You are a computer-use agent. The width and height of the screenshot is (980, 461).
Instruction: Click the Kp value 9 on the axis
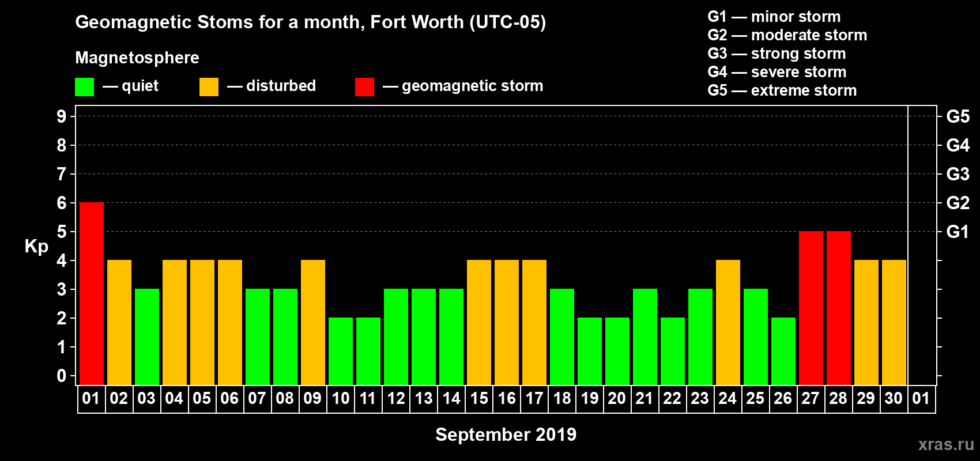click(62, 116)
